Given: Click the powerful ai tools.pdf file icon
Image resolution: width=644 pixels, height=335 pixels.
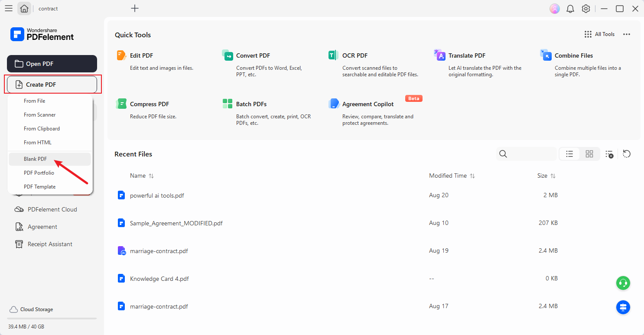Looking at the screenshot, I should [x=121, y=195].
